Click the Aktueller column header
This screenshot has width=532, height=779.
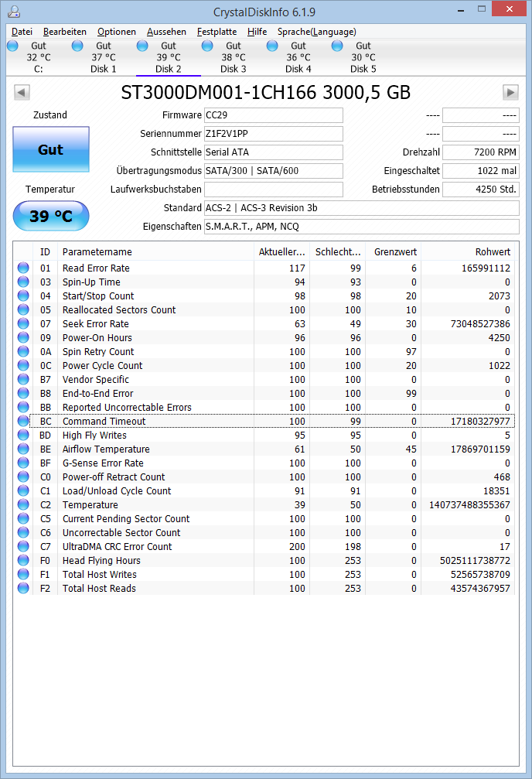[281, 252]
